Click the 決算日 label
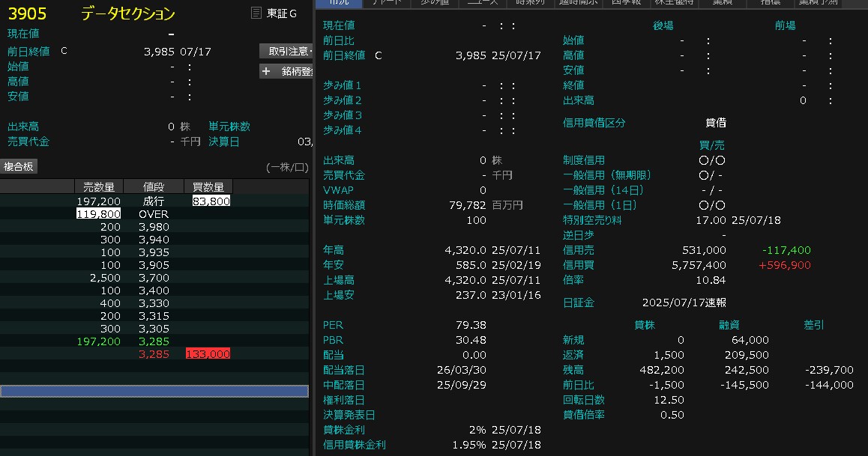868x456 pixels. tap(223, 142)
